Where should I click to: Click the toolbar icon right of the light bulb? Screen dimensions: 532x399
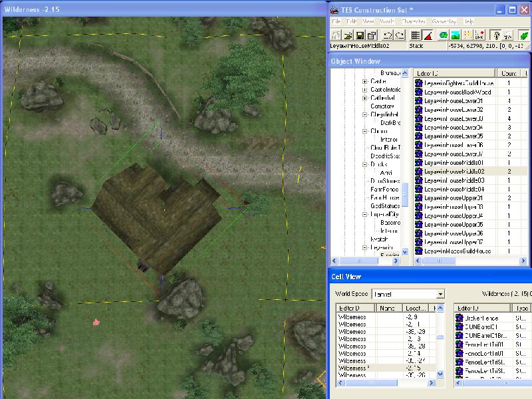click(x=508, y=35)
